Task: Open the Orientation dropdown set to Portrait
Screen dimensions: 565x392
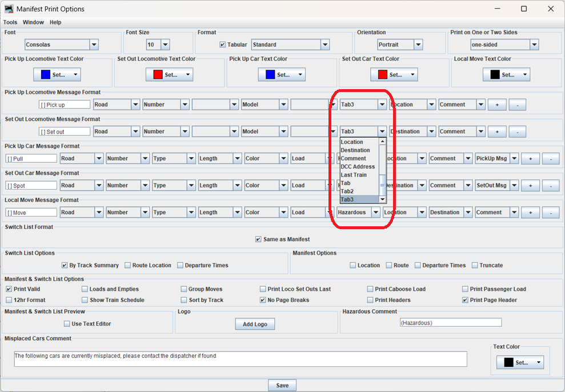Action: (400, 45)
